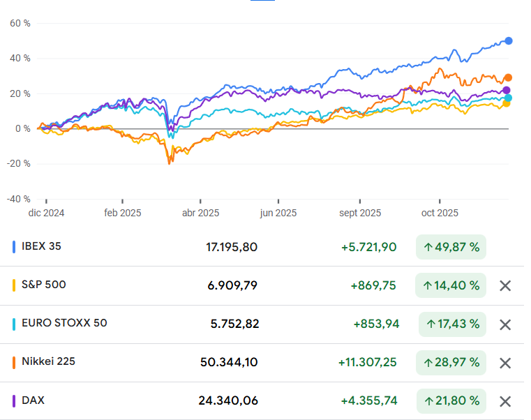Remove S&P 500 from the comparison
This screenshot has width=531, height=420.
pos(506,285)
